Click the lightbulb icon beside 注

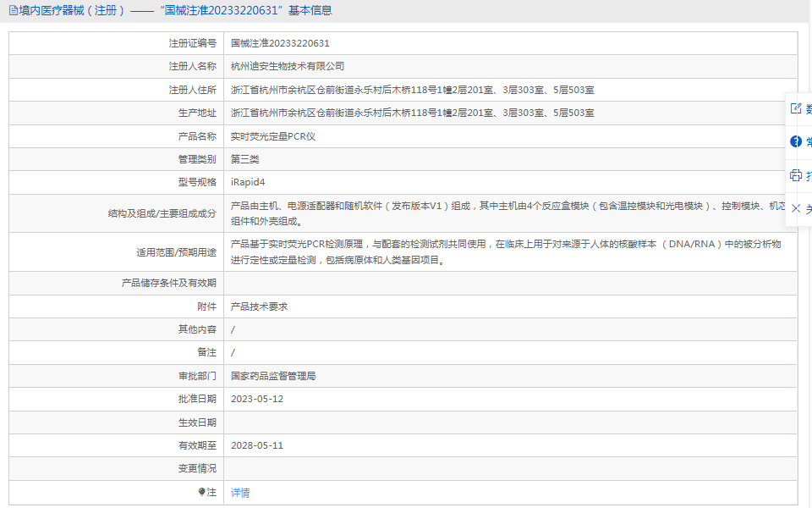click(x=201, y=492)
